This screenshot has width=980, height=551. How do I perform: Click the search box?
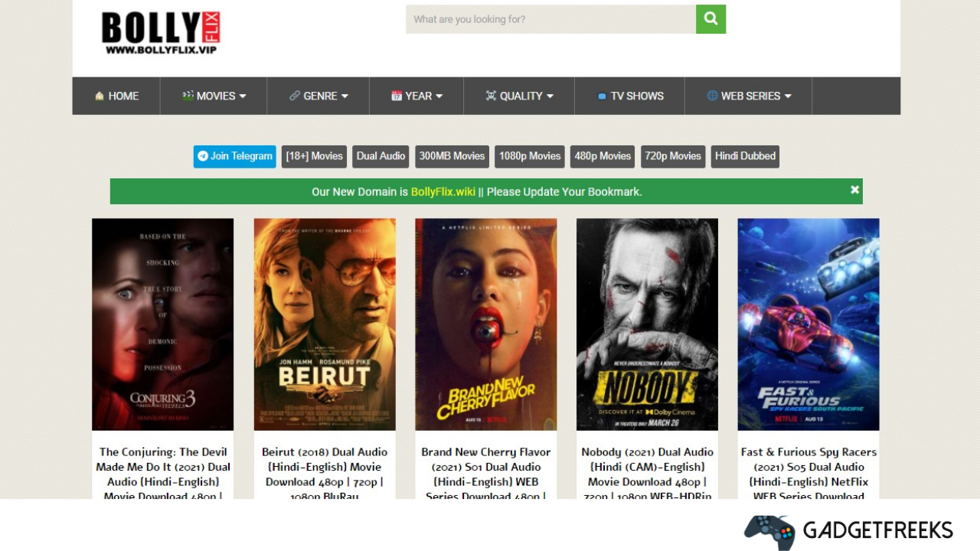(x=550, y=19)
